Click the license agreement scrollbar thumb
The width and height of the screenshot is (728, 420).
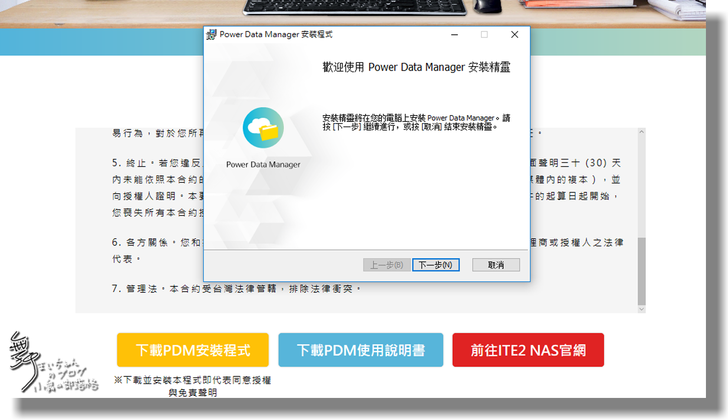[641, 271]
